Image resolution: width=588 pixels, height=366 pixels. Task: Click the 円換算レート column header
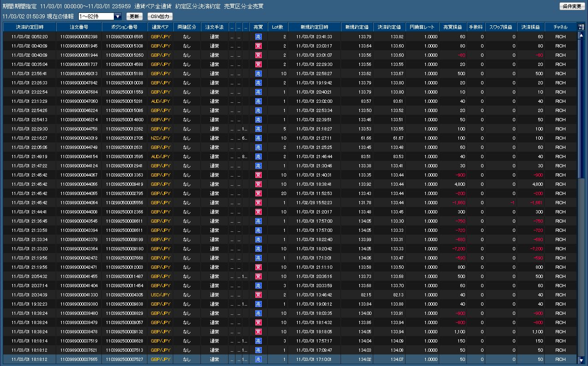[x=422, y=27]
